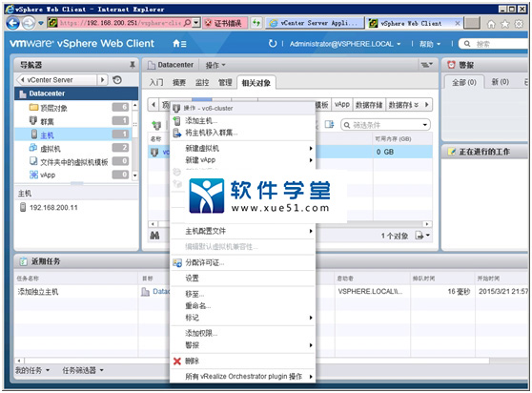
Task: Click the delete red X icon
Action: [176, 362]
